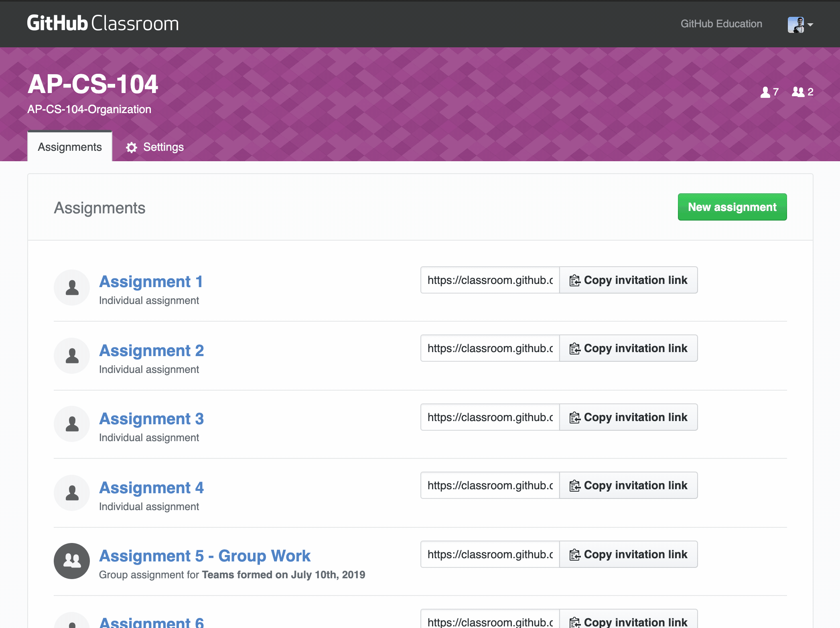Select the invitation URL field for Assignment 5
This screenshot has width=840, height=628.
tap(489, 554)
